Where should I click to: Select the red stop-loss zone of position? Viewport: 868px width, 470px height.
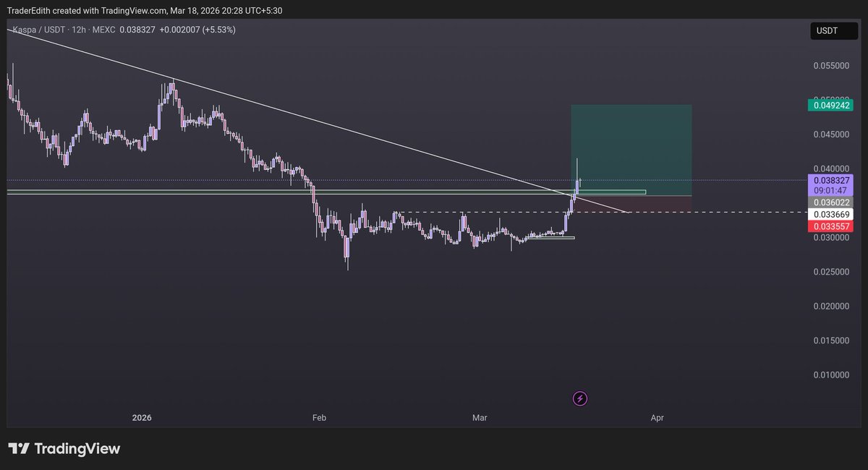[631, 204]
